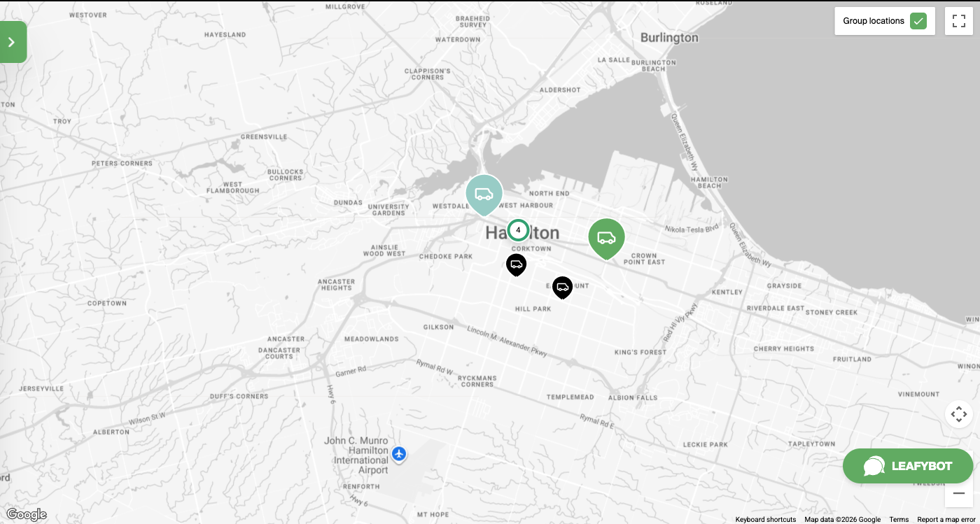Select the black van marker near Hill Park
This screenshot has height=524, width=980.
click(x=563, y=287)
